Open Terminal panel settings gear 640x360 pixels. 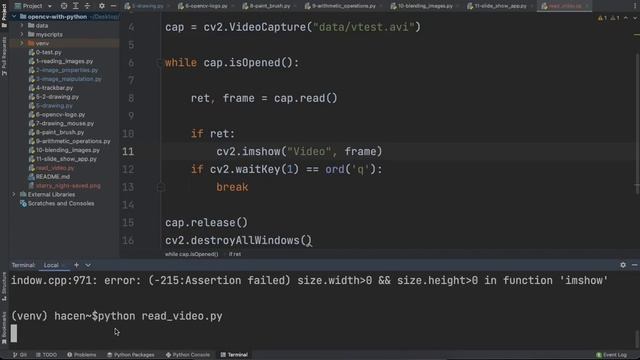[623, 265]
